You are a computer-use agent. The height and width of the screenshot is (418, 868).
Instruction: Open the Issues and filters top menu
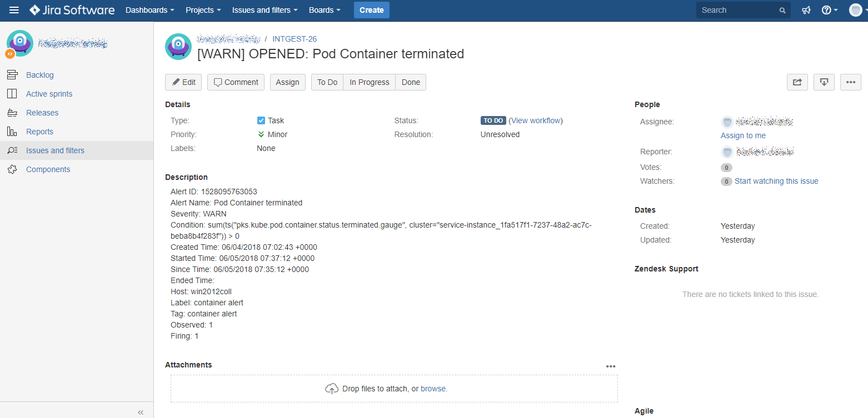[x=265, y=10]
